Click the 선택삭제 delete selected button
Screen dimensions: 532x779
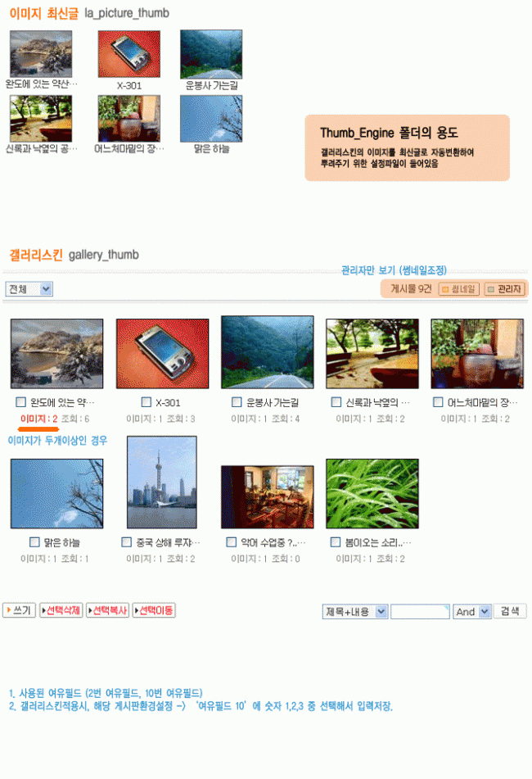coord(61,610)
